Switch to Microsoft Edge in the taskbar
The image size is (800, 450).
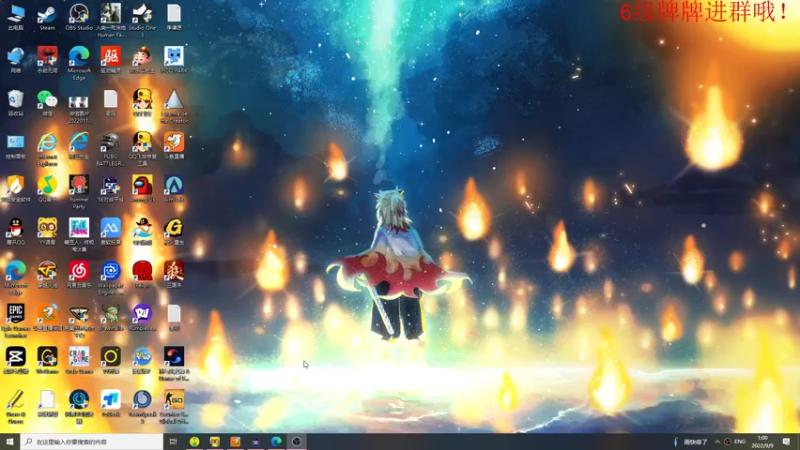click(276, 442)
